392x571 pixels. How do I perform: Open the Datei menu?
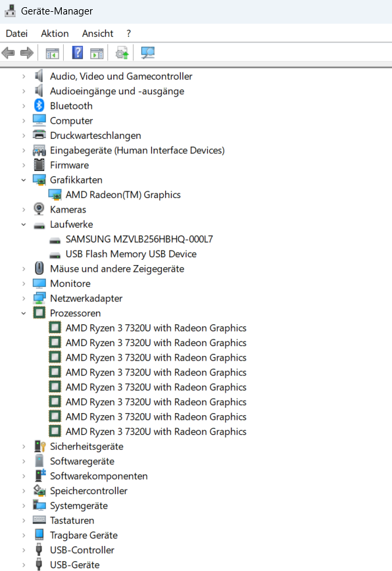(16, 34)
